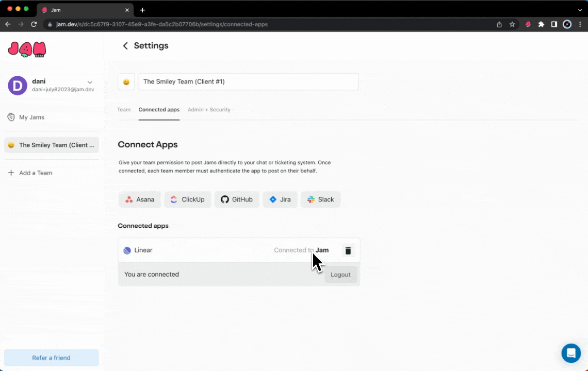Screen dimensions: 588x371
Task: Connect the GitHub integration
Action: pos(237,199)
